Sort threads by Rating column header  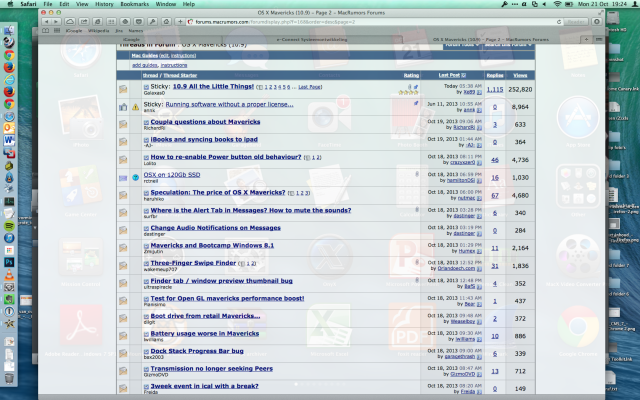click(x=411, y=76)
